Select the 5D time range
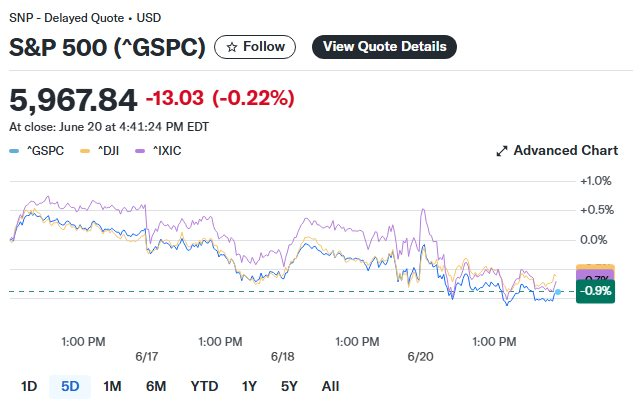The width and height of the screenshot is (642, 411). [71, 385]
